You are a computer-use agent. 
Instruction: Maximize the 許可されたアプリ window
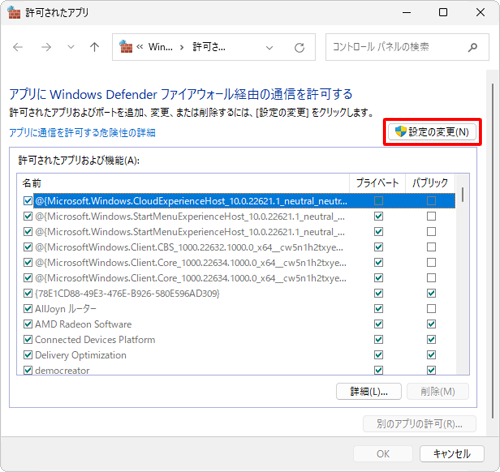coord(443,12)
